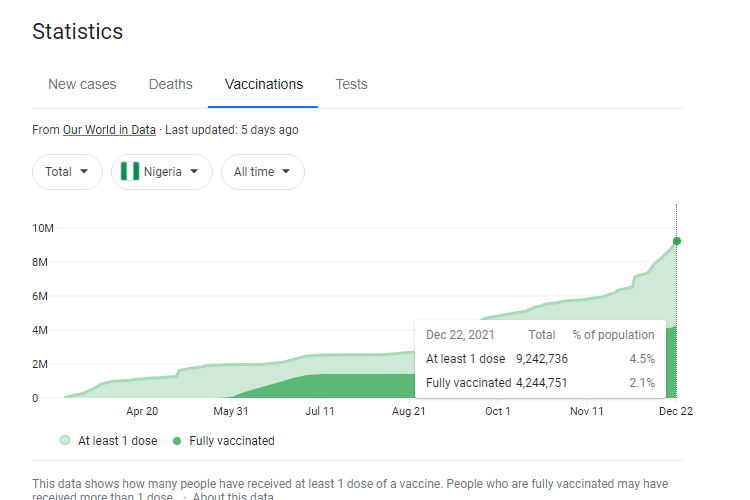Click the light green At least 1 dose legend dot
Screen dimensions: 750x500
pos(65,440)
